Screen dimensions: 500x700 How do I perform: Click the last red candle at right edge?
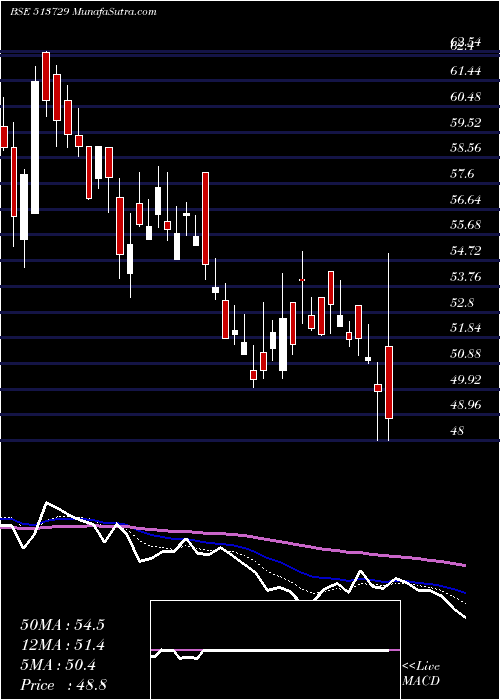(389, 383)
